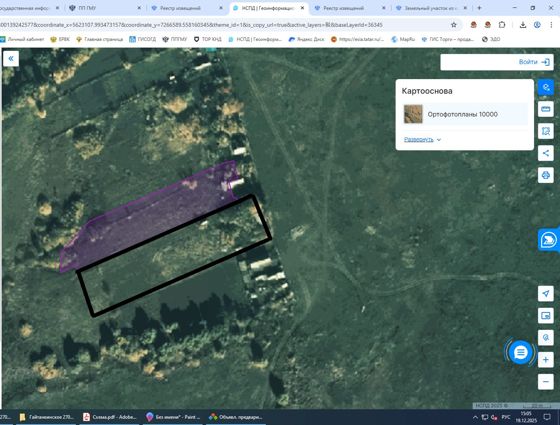
Task: Open the Объявл. предвари taskbar item
Action: [236, 417]
